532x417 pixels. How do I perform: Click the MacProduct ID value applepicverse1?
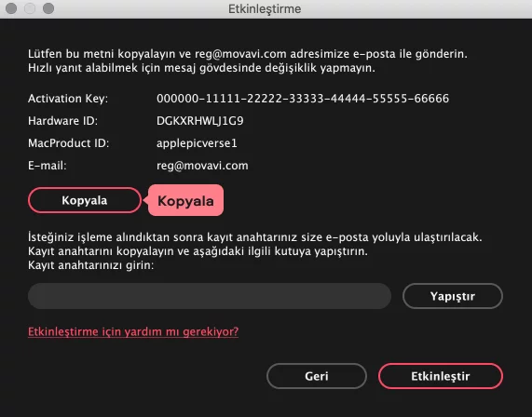click(x=197, y=143)
